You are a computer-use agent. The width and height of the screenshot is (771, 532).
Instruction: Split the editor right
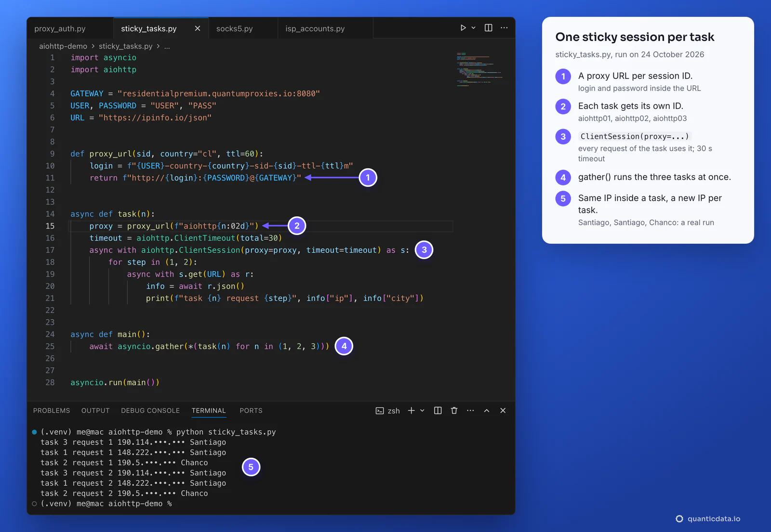pyautogui.click(x=488, y=28)
